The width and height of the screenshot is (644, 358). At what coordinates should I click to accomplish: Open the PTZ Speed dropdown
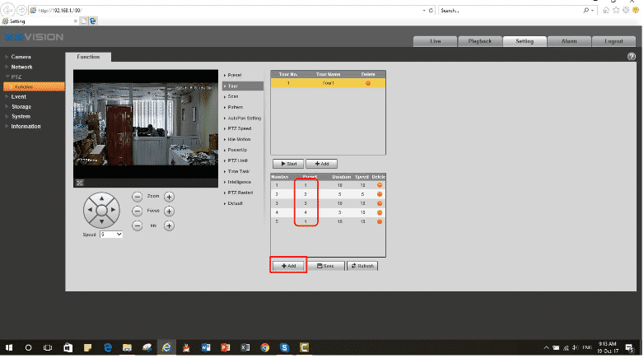coord(111,235)
